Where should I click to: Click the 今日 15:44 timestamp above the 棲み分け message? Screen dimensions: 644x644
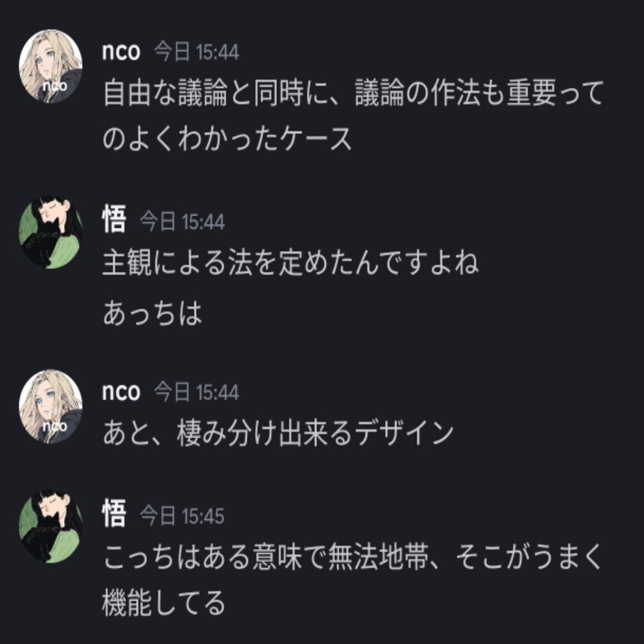click(196, 392)
